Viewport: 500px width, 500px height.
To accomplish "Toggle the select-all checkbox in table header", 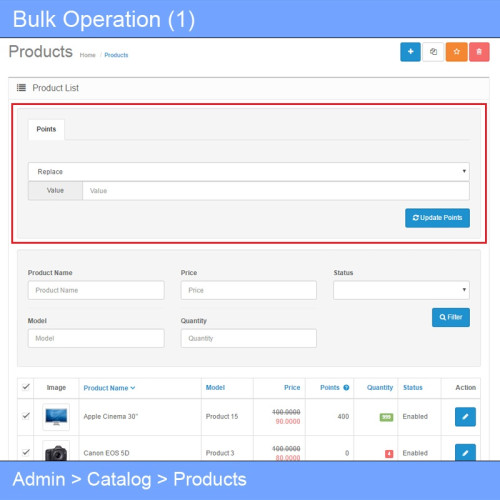I will (26, 387).
